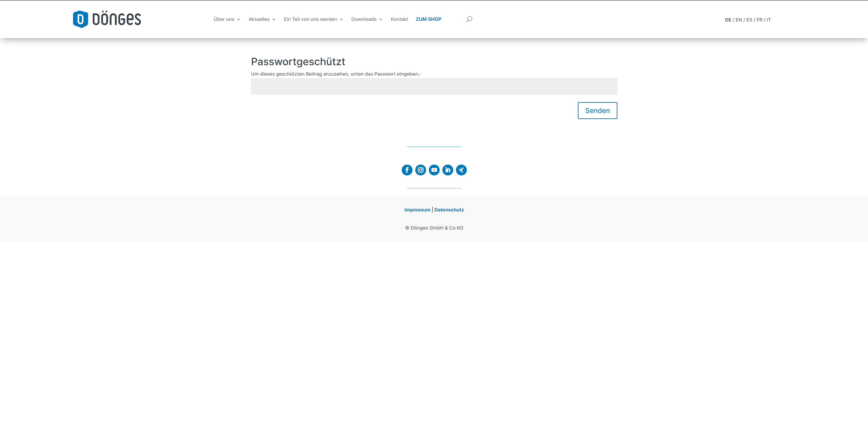Open the ZUM SHOP link
This screenshot has width=868, height=443.
428,19
